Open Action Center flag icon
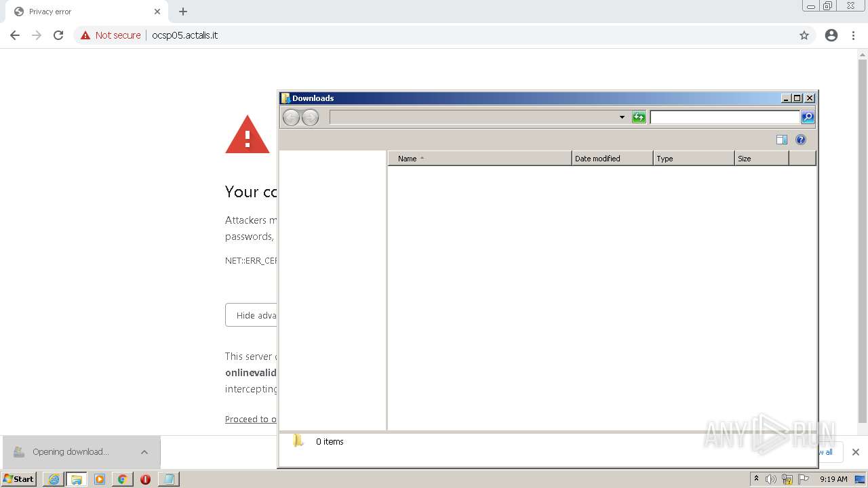The image size is (868, 488). pyautogui.click(x=804, y=479)
